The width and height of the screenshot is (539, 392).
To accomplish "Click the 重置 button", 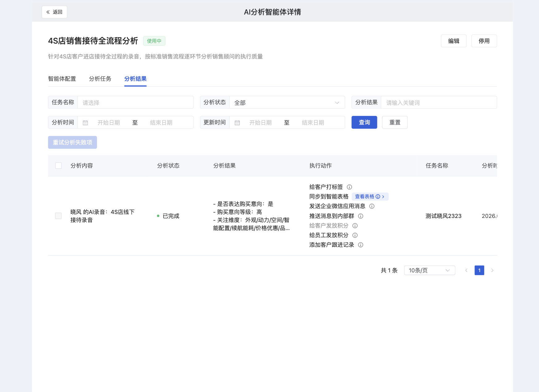I will 395,122.
